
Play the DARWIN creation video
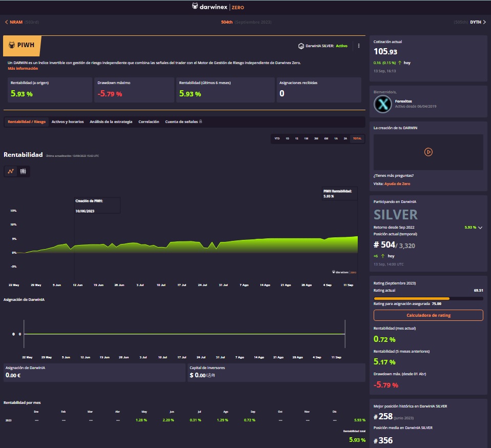point(428,152)
